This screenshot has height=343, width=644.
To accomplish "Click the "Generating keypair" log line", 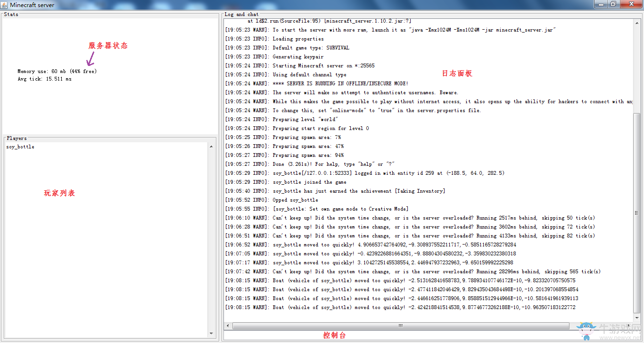I will (x=274, y=57).
